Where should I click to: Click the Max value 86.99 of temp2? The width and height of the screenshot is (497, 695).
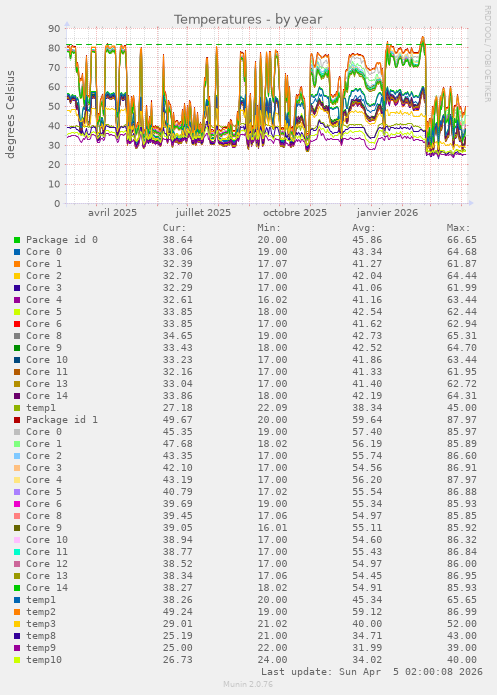click(462, 612)
